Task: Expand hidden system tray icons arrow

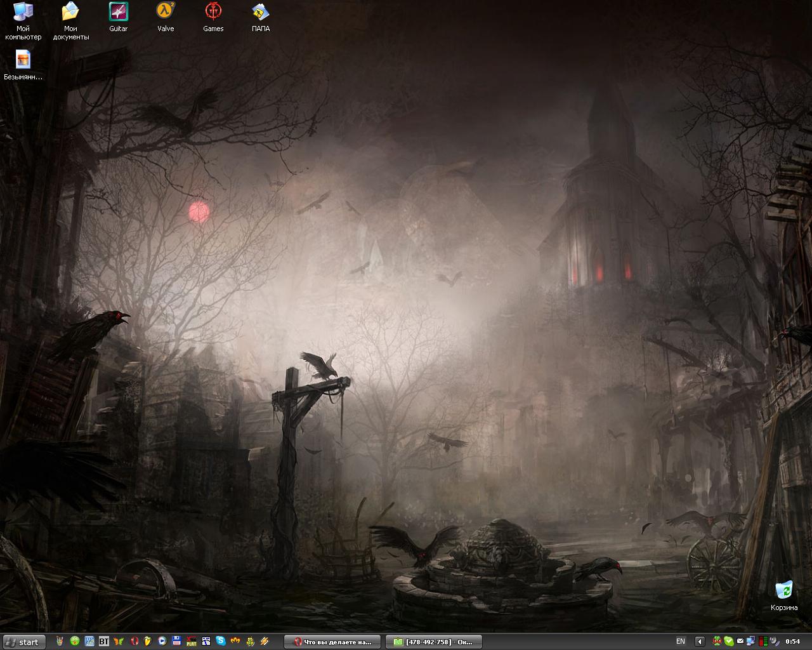Action: 700,641
